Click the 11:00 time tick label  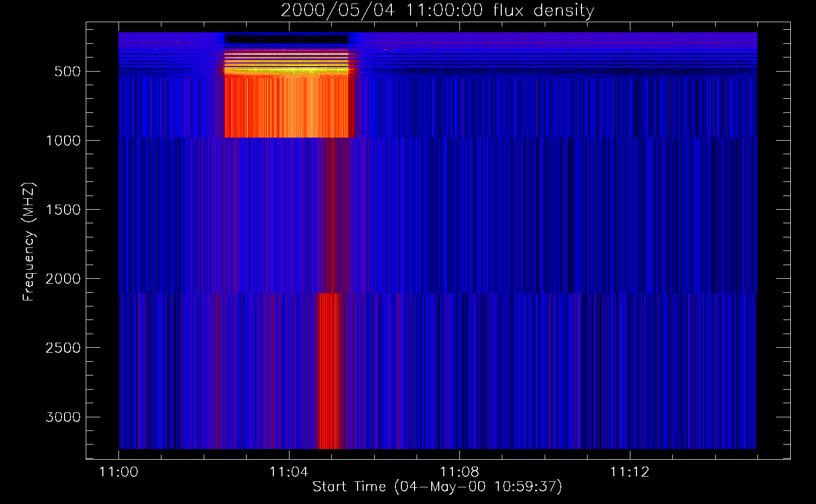pyautogui.click(x=119, y=472)
